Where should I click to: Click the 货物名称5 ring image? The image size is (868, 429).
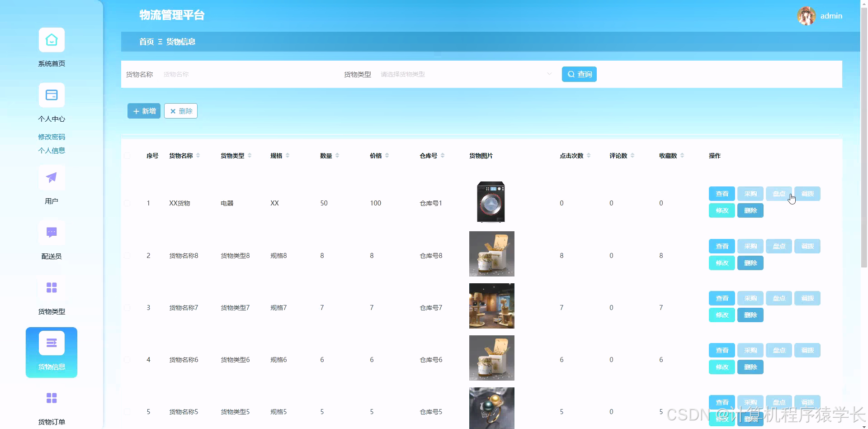[x=492, y=408]
